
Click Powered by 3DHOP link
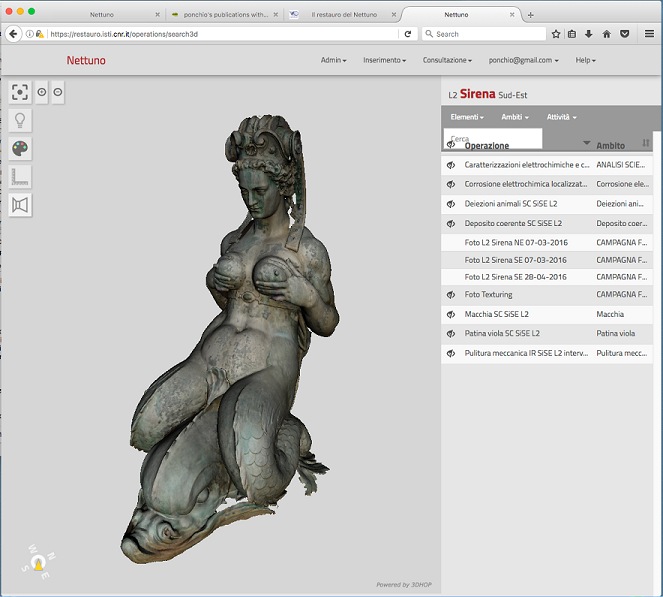click(404, 585)
